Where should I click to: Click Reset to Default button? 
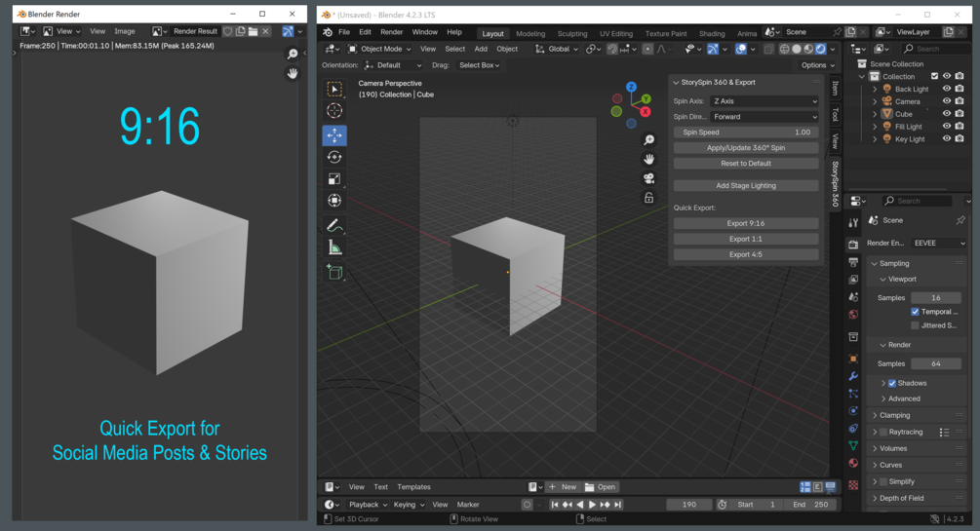pyautogui.click(x=746, y=163)
